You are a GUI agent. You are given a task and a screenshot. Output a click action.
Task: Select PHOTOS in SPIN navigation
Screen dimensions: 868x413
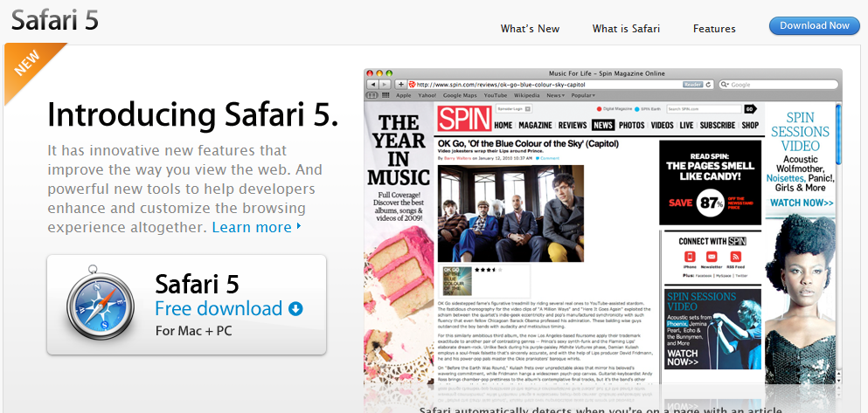click(x=632, y=126)
